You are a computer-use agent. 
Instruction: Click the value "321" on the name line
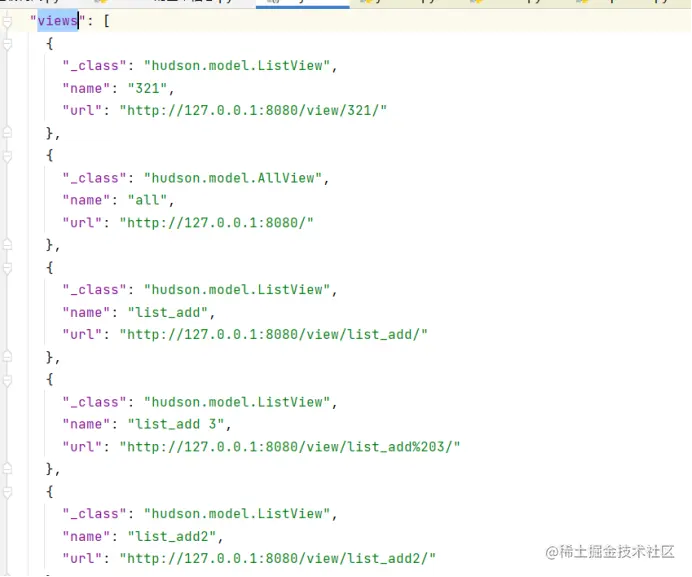coord(147,88)
